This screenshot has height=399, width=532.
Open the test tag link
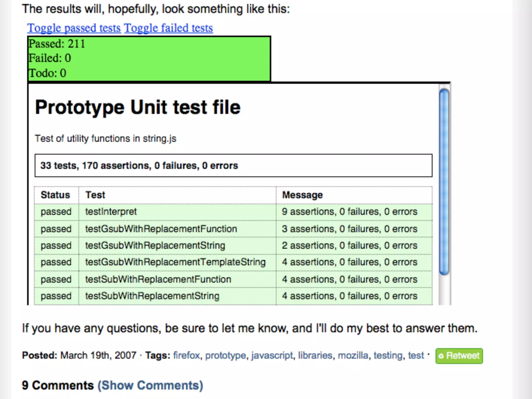click(416, 355)
